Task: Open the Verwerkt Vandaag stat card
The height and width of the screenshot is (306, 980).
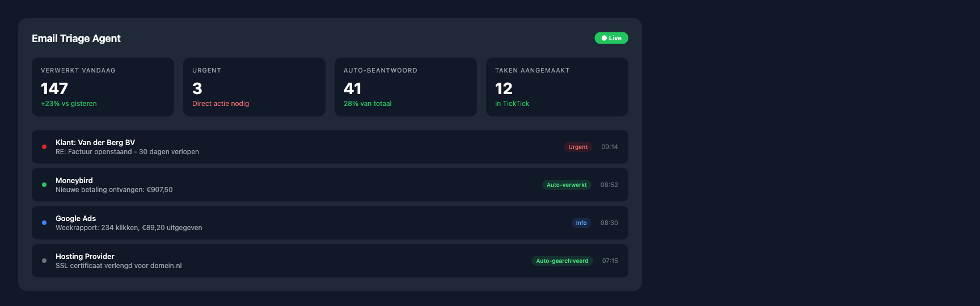Action: coord(103,87)
